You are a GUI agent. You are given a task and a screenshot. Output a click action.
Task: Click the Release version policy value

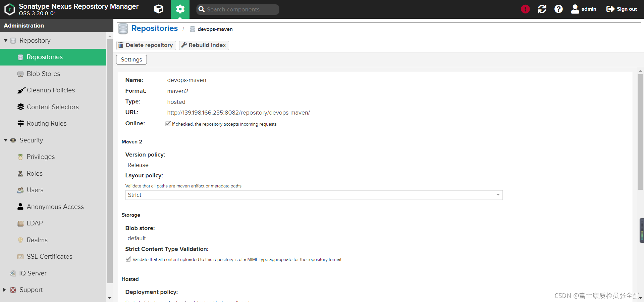tap(138, 165)
